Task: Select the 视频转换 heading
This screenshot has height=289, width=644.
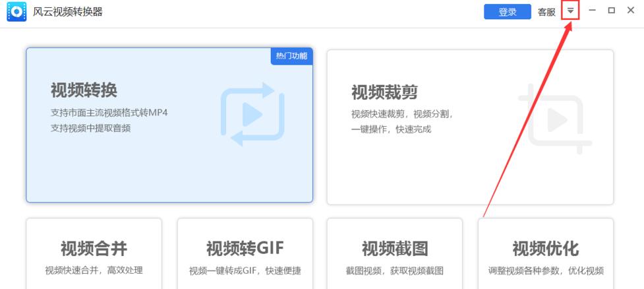Action: [84, 90]
